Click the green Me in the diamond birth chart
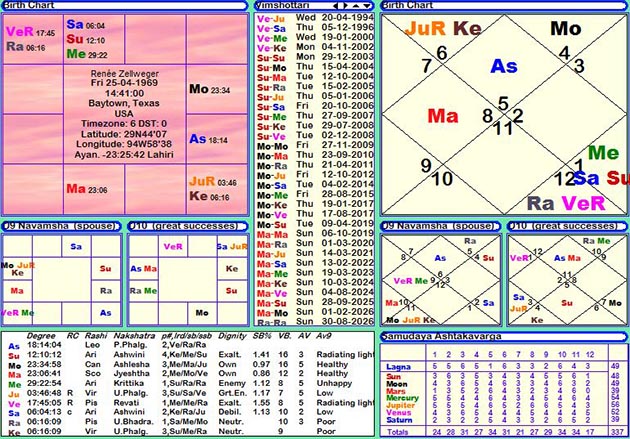Image resolution: width=630 pixels, height=439 pixels. [603, 153]
